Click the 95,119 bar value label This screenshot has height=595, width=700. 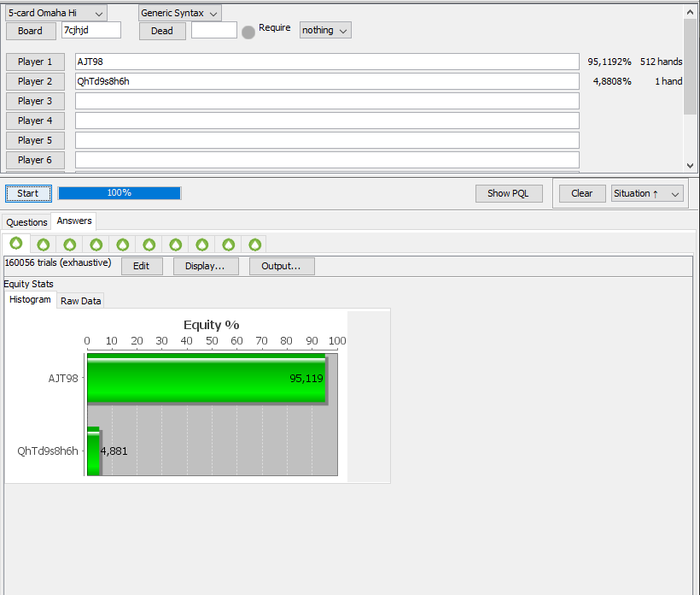(x=306, y=379)
